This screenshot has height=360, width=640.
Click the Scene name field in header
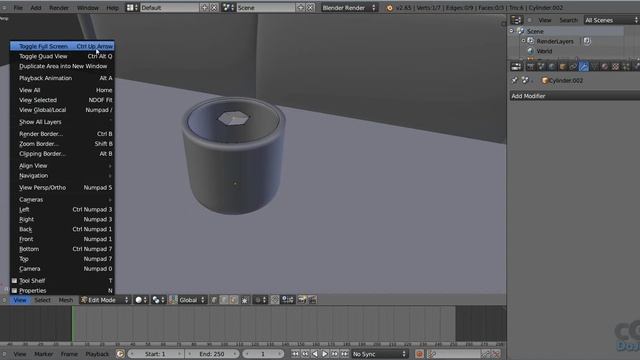[265, 7]
